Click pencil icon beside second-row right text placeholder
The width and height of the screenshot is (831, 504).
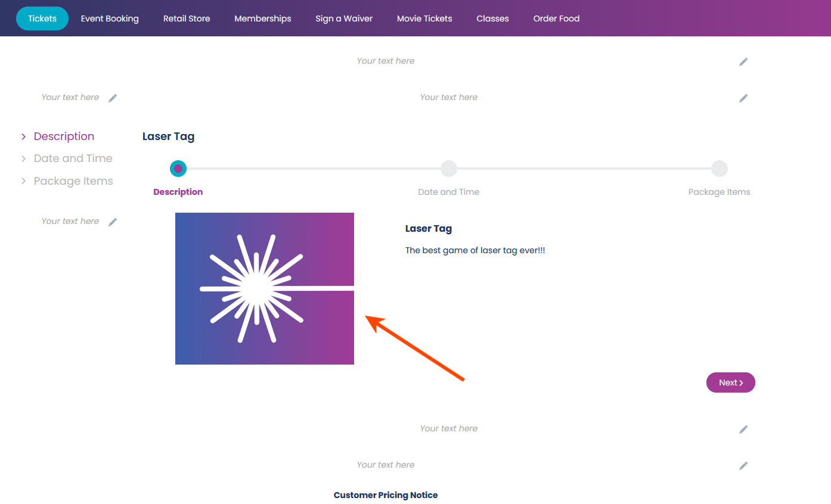(x=743, y=98)
